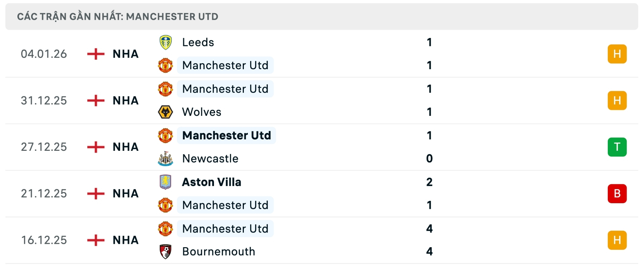Click the Aston Villa club badge

(x=165, y=182)
